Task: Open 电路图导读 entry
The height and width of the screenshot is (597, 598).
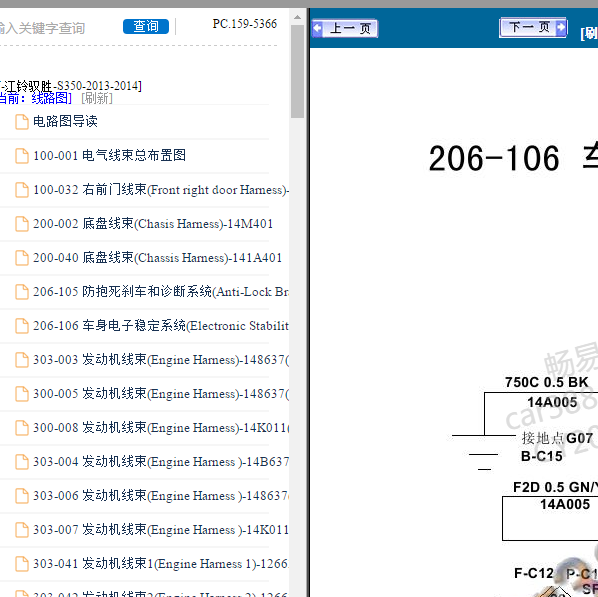Action: 65,121
